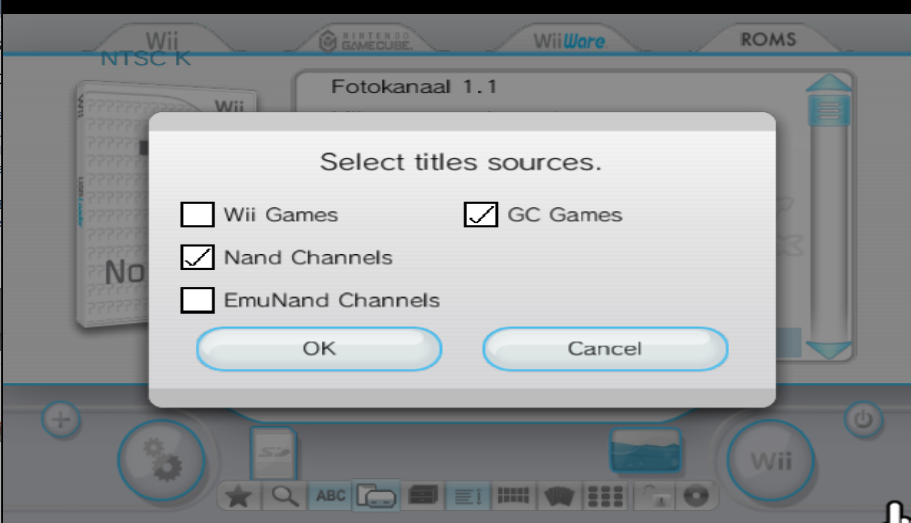Screen dimensions: 911x523
Task: Switch to list view icon
Action: click(468, 496)
